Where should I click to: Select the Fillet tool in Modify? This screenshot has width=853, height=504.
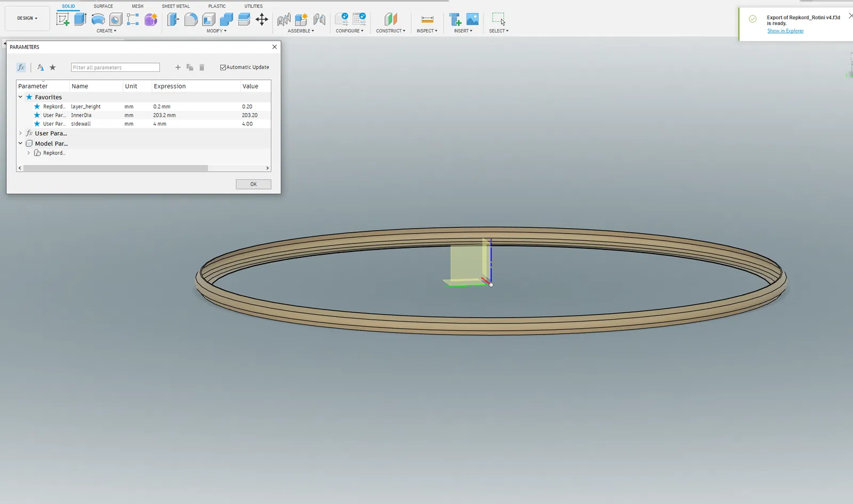tap(191, 20)
